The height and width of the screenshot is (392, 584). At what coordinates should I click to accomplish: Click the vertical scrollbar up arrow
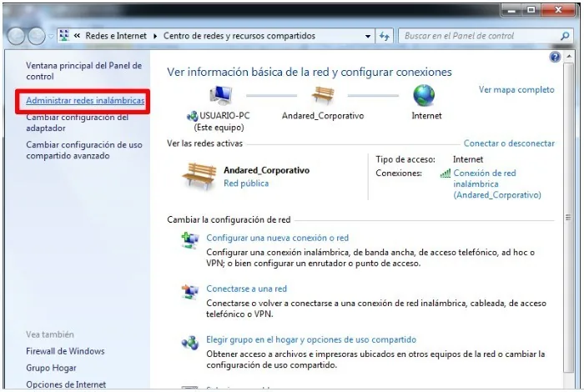pyautogui.click(x=569, y=56)
